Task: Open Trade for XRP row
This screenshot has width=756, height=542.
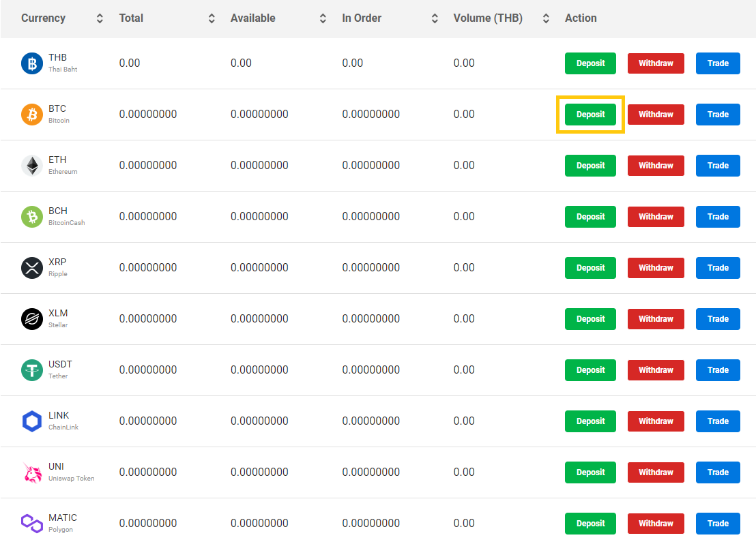Action: point(718,268)
